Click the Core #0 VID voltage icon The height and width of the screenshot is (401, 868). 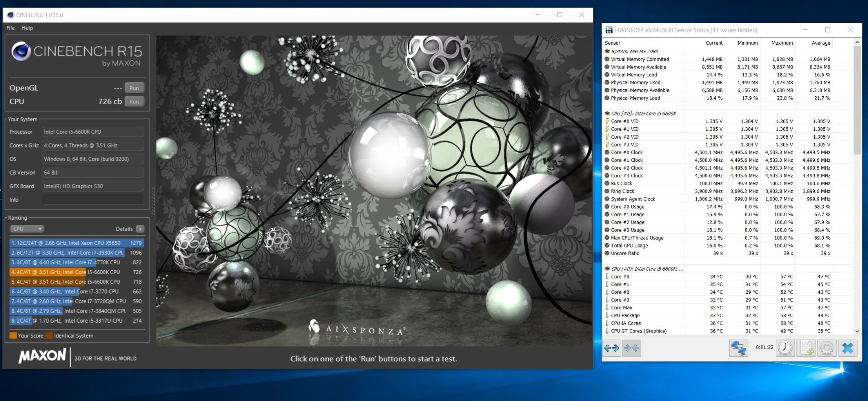pyautogui.click(x=607, y=121)
